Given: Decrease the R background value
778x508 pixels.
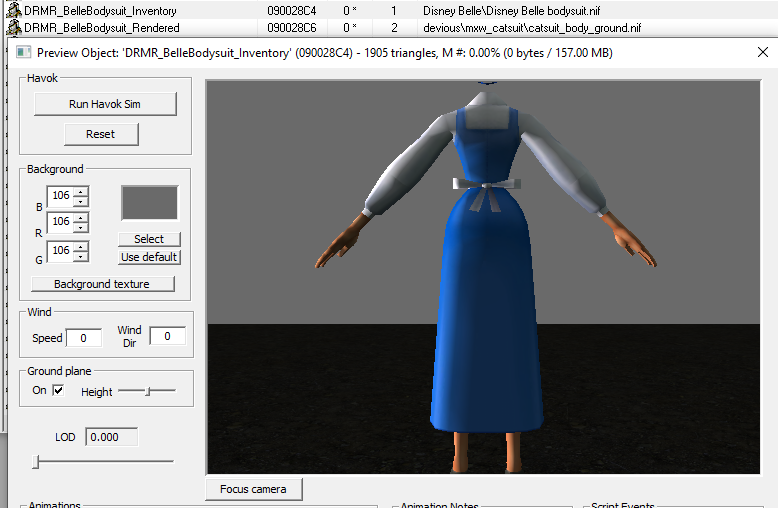Looking at the screenshot, I should [x=81, y=227].
